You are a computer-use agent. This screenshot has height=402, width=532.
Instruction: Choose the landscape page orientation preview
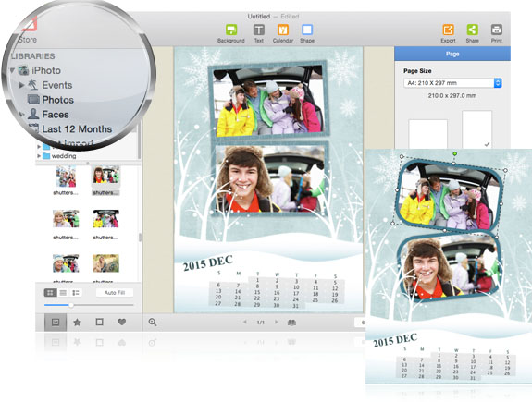click(x=427, y=134)
